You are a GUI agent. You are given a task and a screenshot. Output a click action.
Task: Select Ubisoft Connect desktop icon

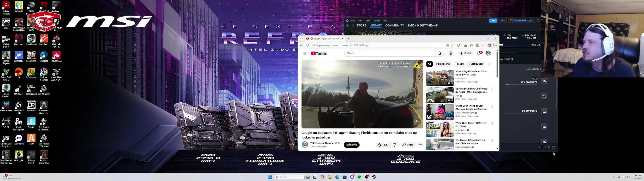point(44,75)
